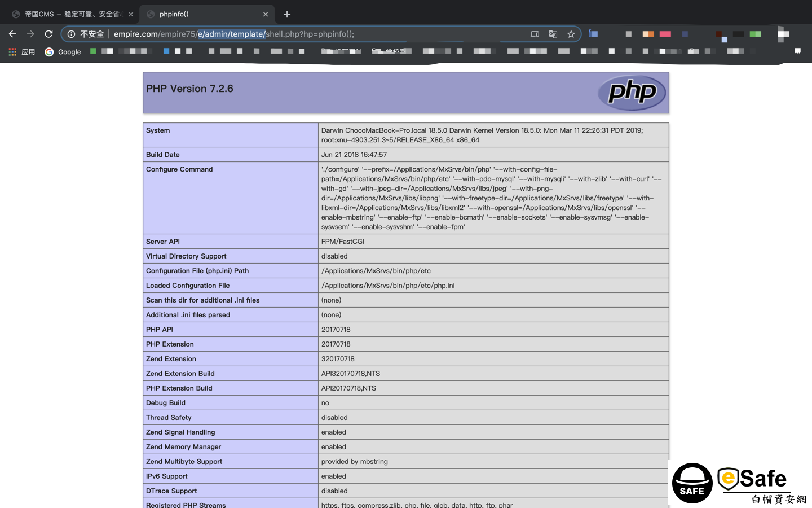Click the Registered PHP Streams label
Viewport: 812px width, 508px height.
coord(186,505)
